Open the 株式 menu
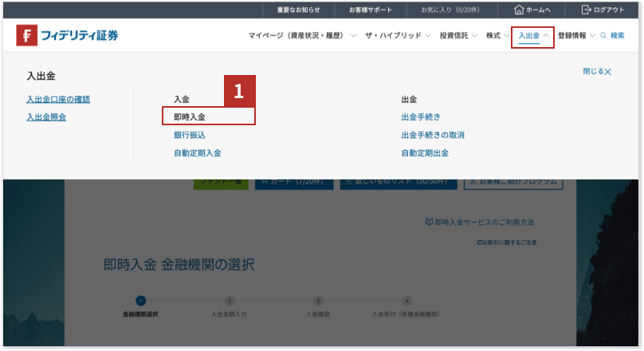This screenshot has height=351, width=644. click(493, 36)
